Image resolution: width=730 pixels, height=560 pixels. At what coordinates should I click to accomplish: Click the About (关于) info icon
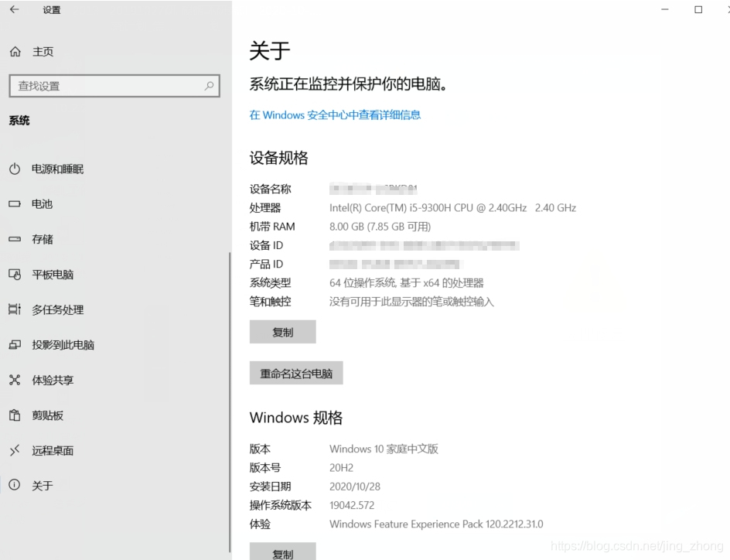(15, 485)
